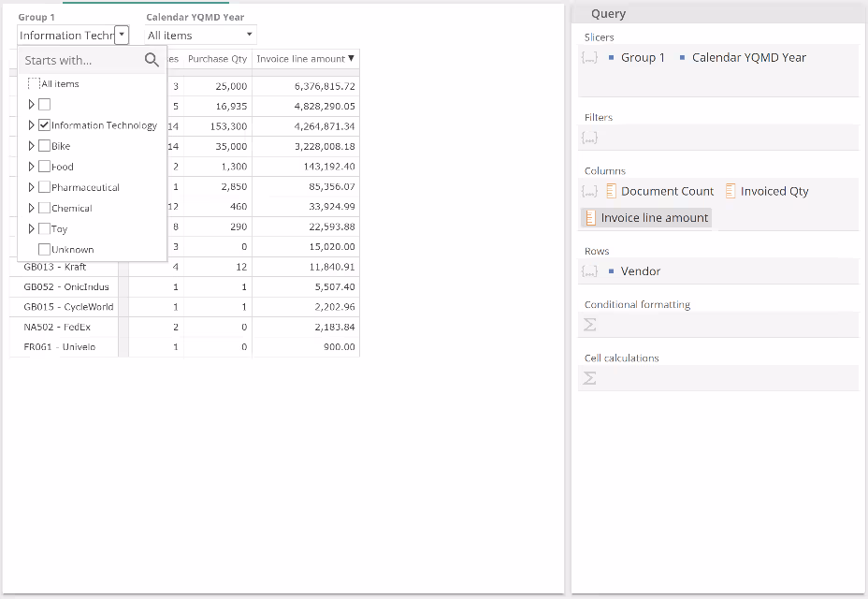Collapse the Group 1 slicer dropdown arrow
Viewport: 868px width, 599px height.
click(122, 35)
